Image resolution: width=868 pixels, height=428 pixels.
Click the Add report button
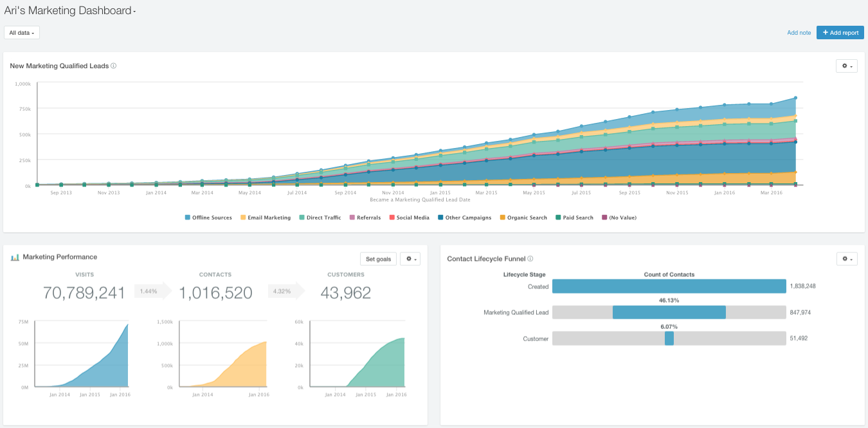click(x=840, y=32)
